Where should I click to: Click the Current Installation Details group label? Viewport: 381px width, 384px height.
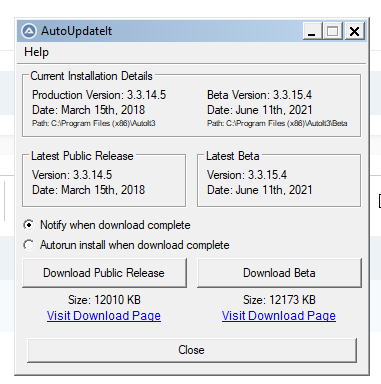(91, 76)
